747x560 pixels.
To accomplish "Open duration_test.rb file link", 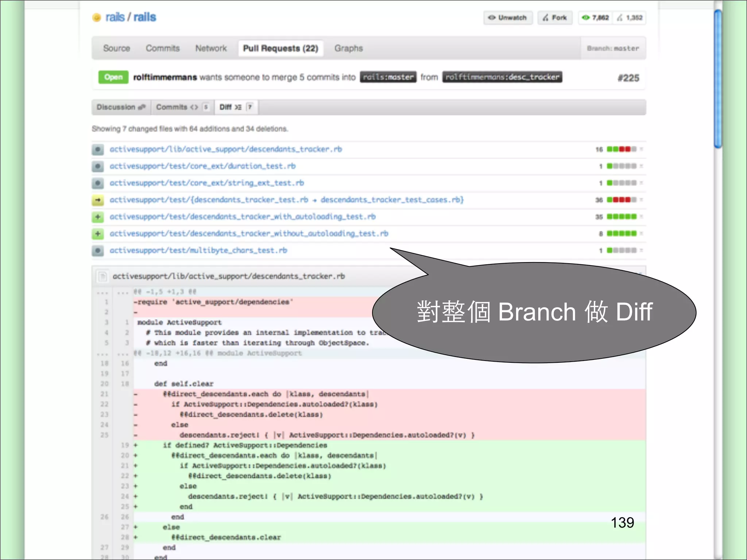I will (202, 166).
